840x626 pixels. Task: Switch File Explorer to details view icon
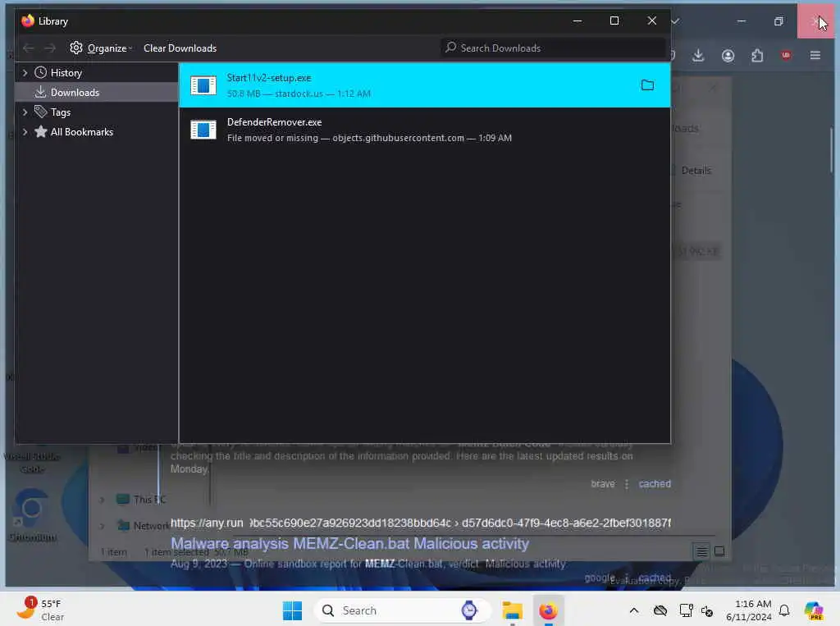coord(701,551)
